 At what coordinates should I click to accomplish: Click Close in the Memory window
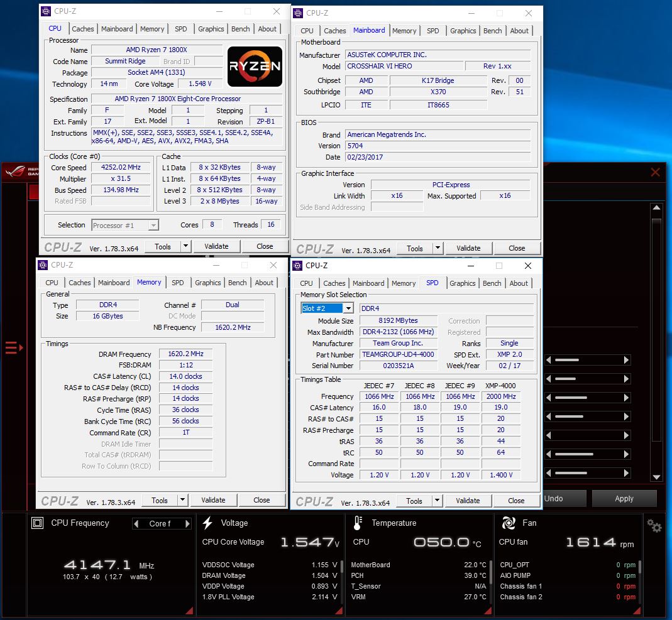pos(262,499)
